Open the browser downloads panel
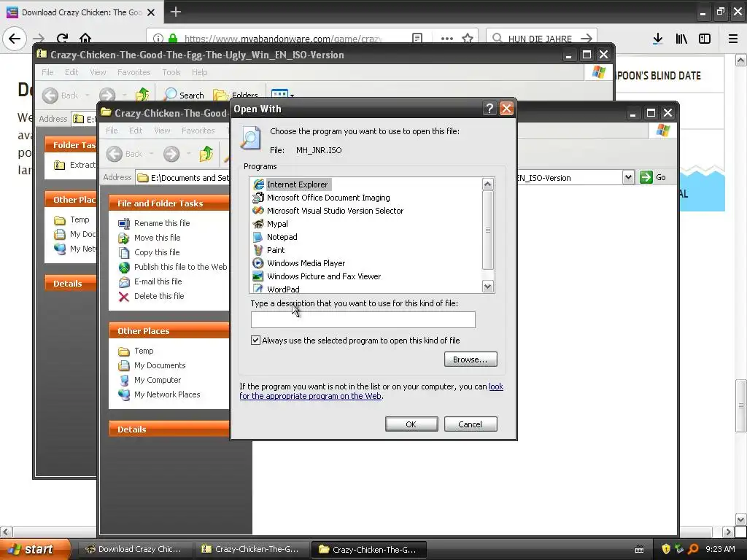747x560 pixels. pyautogui.click(x=658, y=39)
